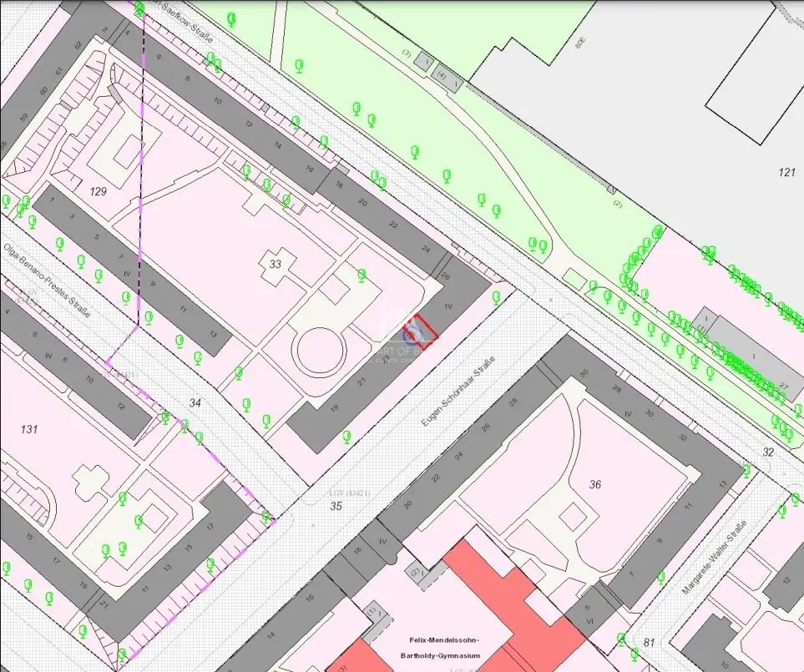Click parcel number 121
Screen dimensions: 804x672
pyautogui.click(x=786, y=172)
